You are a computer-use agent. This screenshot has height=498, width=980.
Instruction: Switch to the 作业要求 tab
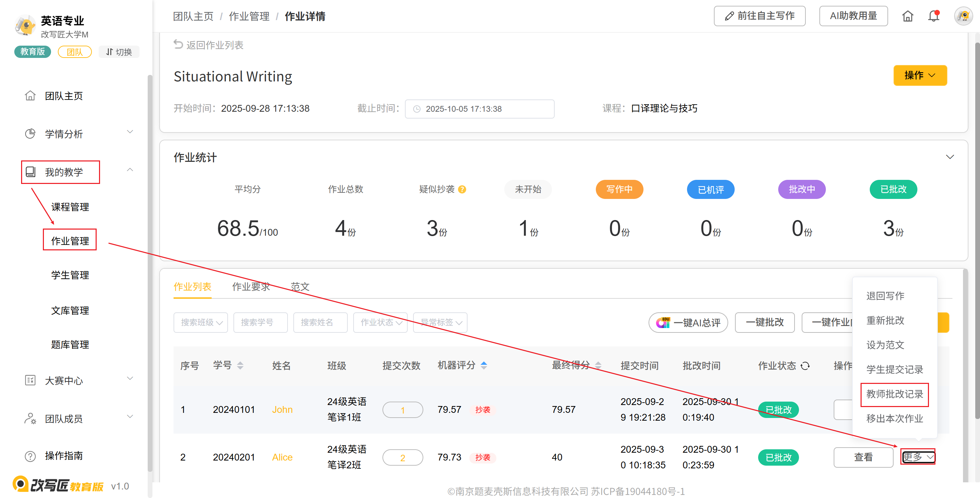tap(251, 287)
